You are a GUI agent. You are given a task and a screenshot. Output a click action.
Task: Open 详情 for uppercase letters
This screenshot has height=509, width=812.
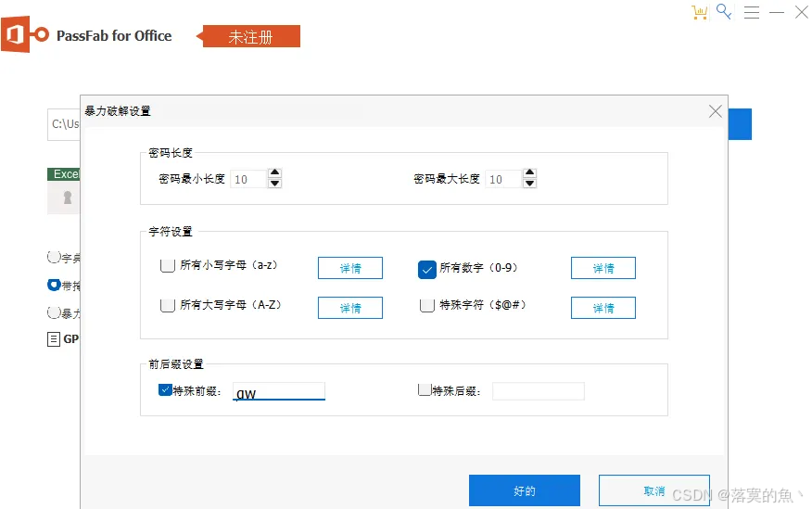click(350, 308)
